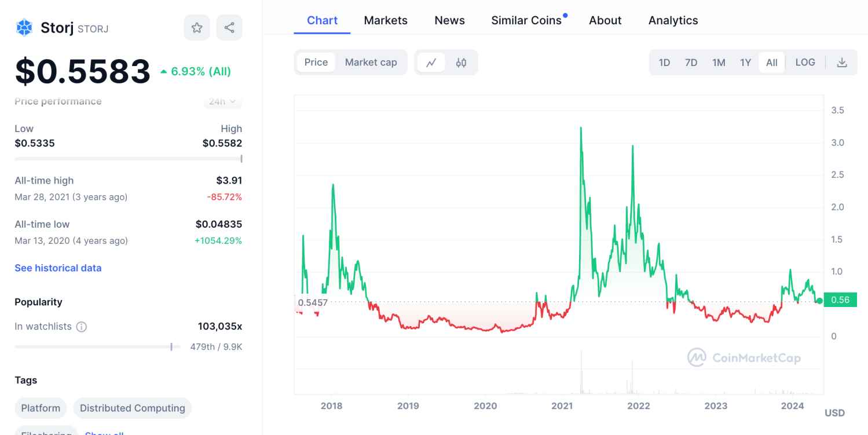Click the -85.72% all-time high change
This screenshot has width=868, height=435.
(x=225, y=197)
